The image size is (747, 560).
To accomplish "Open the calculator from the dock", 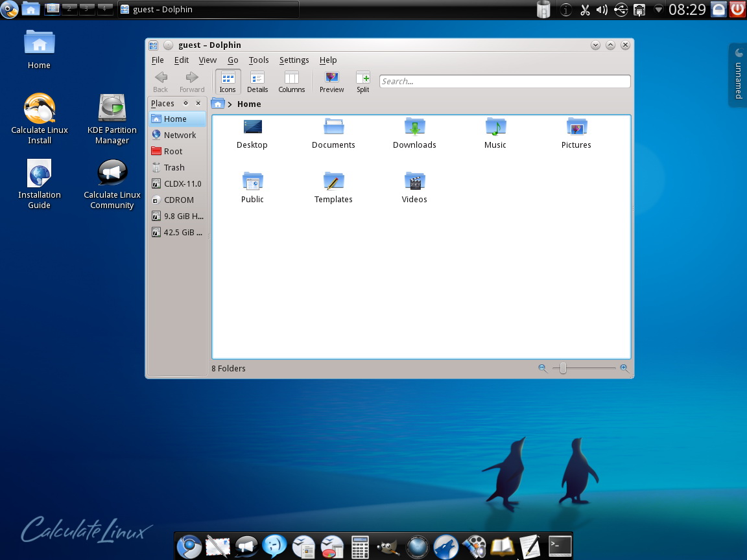I will pos(361,546).
